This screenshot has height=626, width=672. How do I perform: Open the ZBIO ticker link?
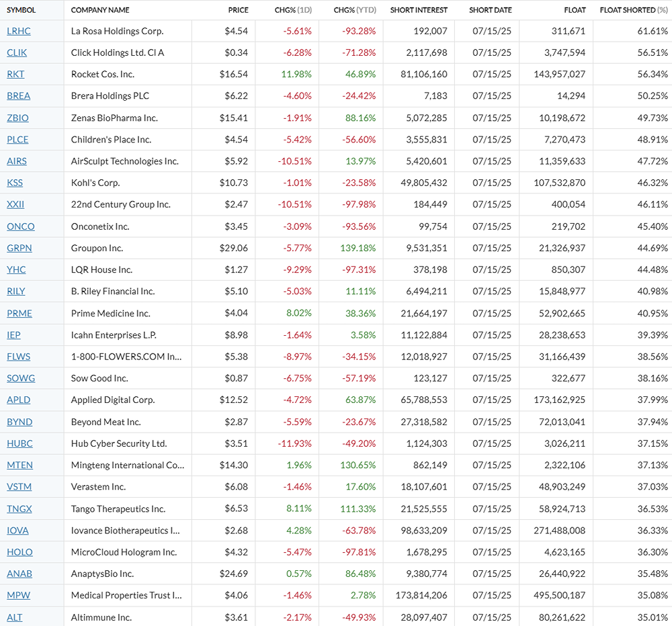point(17,118)
